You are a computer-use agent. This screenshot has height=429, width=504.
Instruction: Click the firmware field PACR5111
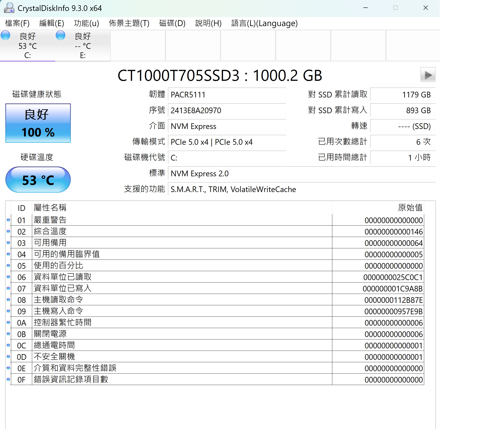(x=227, y=94)
